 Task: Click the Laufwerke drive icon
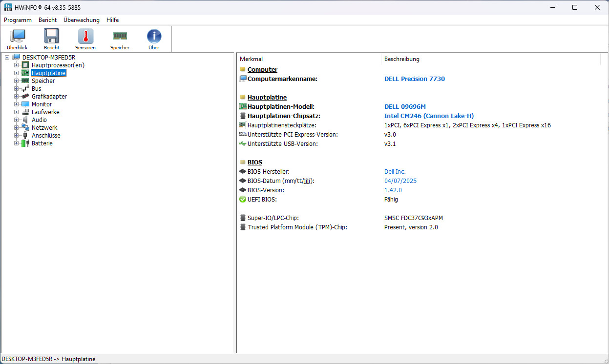tap(25, 112)
